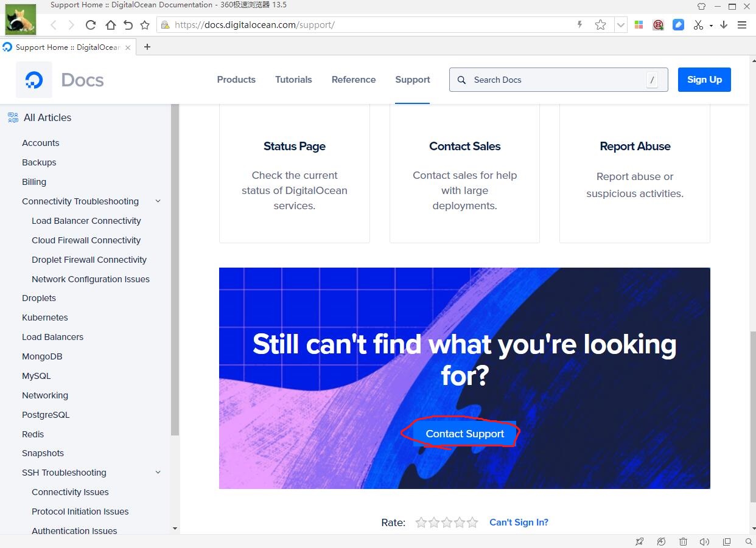This screenshot has width=756, height=548.
Task: Open the Reference menu item
Action: (354, 80)
